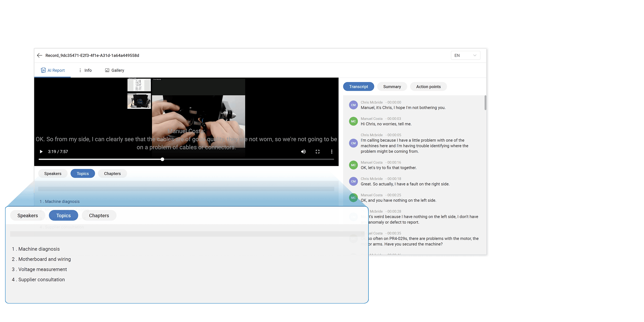Screen dimensions: 644x322
Task: Enter fullscreen video mode
Action: point(317,152)
